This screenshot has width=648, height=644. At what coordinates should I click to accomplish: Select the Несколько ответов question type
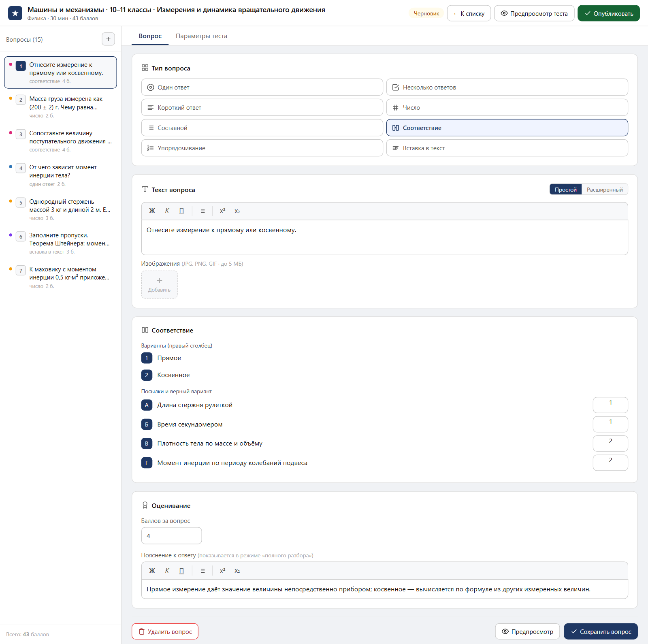507,87
